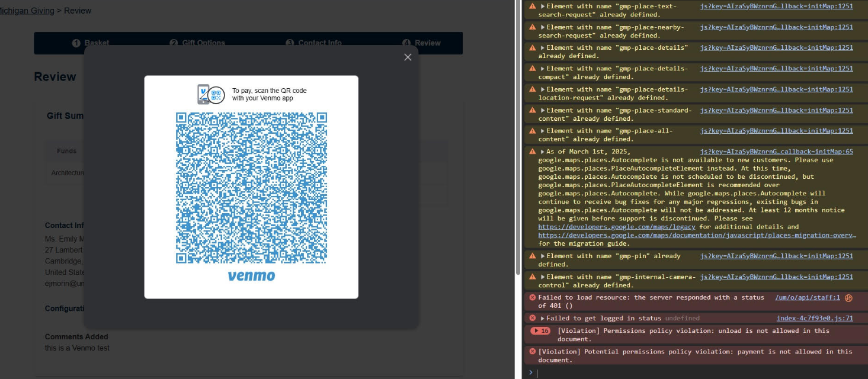Expand the "Failed to get logged in status" error
868x379 pixels.
tap(543, 318)
